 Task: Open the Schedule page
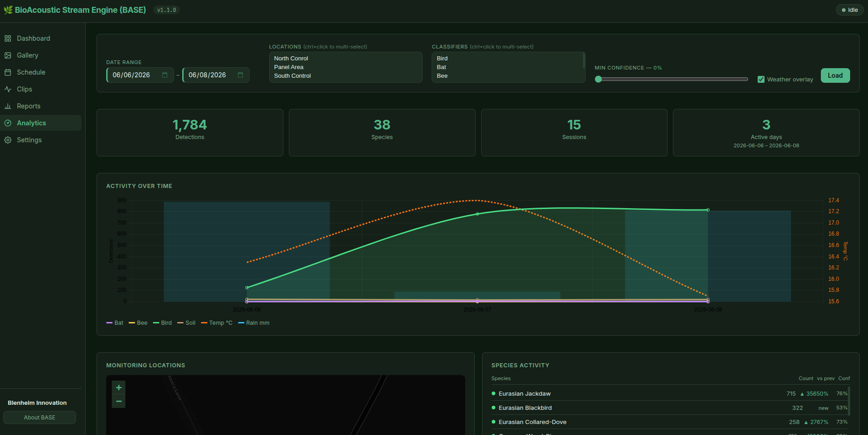41,72
